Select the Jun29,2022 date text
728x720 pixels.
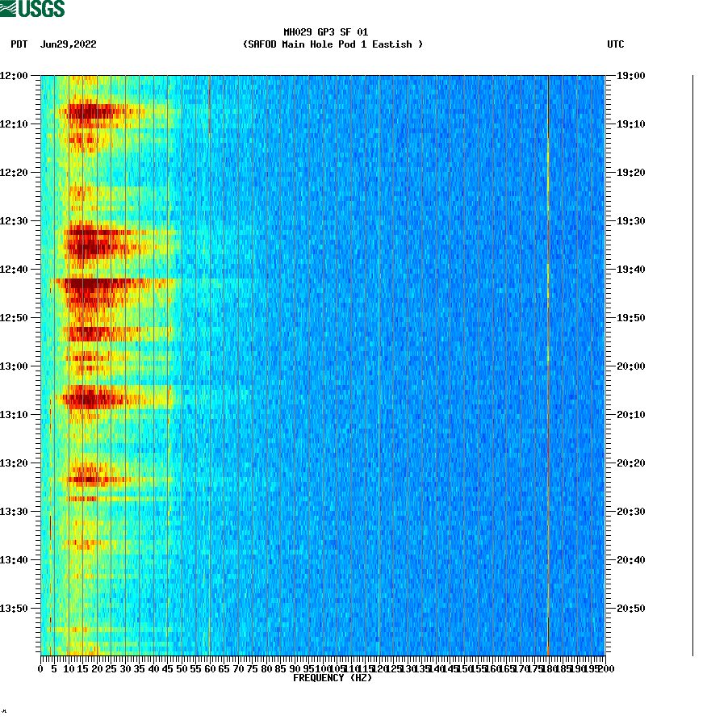68,45
